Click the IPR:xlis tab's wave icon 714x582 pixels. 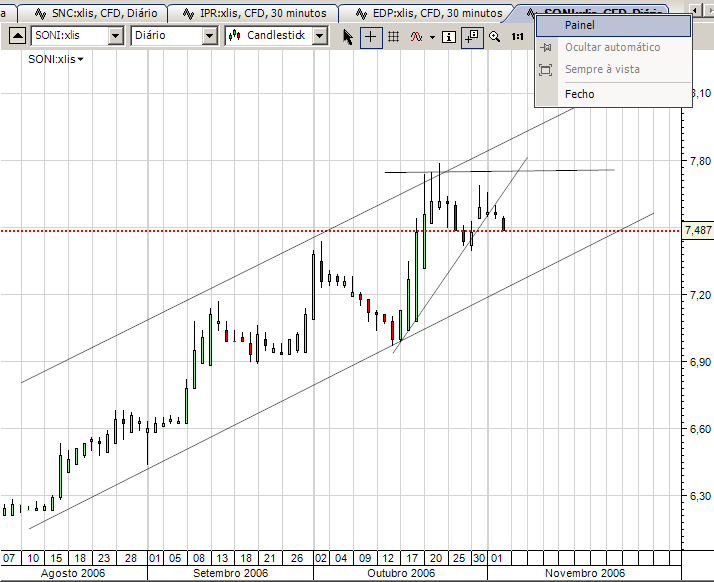188,14
